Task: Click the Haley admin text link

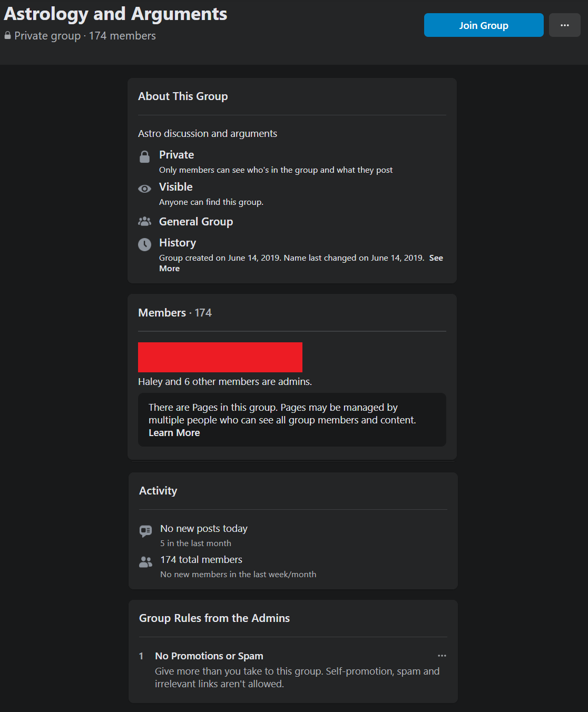Action: pos(152,381)
